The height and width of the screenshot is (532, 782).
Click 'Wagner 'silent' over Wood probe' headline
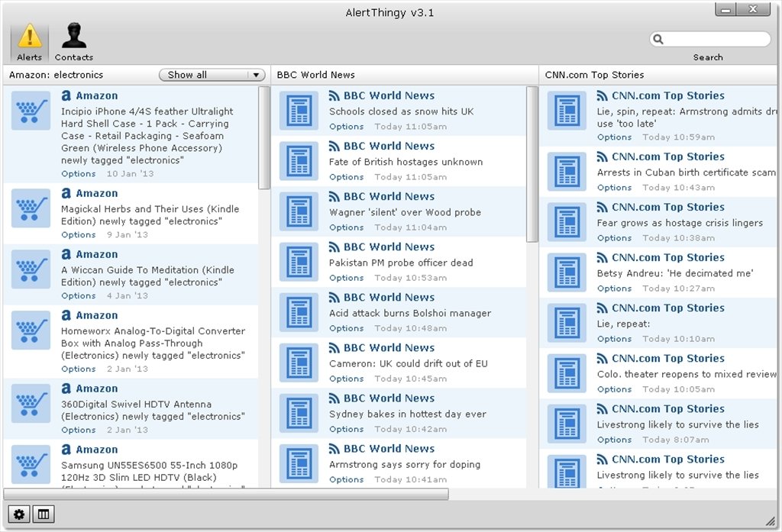405,212
